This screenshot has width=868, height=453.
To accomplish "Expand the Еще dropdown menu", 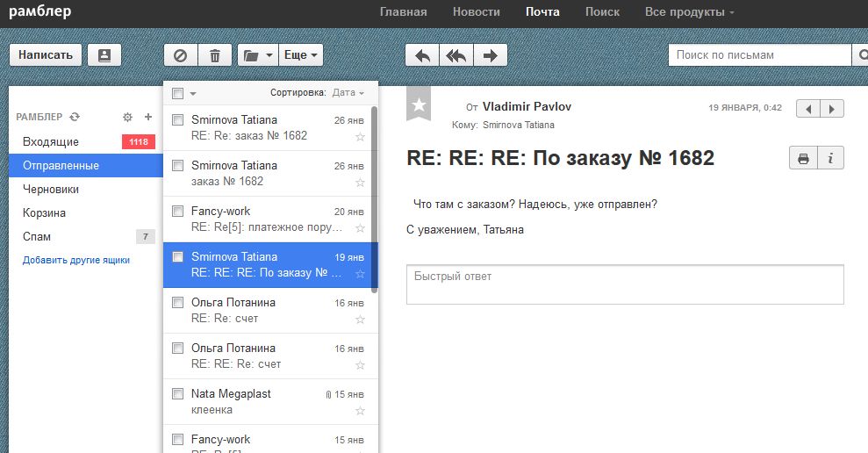I will 302,54.
